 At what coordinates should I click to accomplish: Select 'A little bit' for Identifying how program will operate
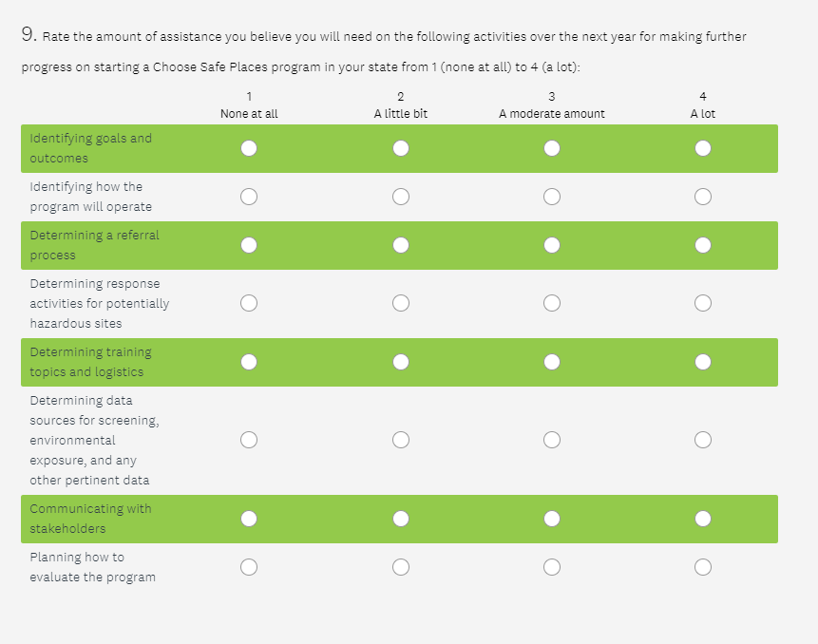[x=401, y=197]
